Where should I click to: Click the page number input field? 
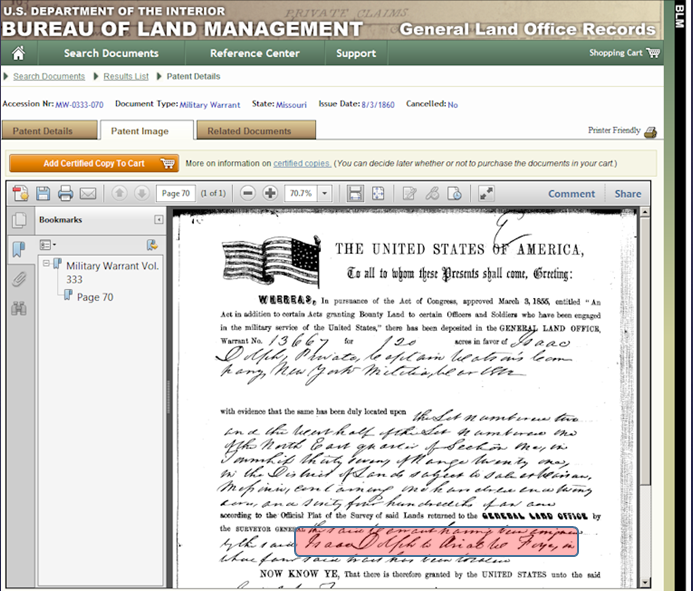[175, 193]
